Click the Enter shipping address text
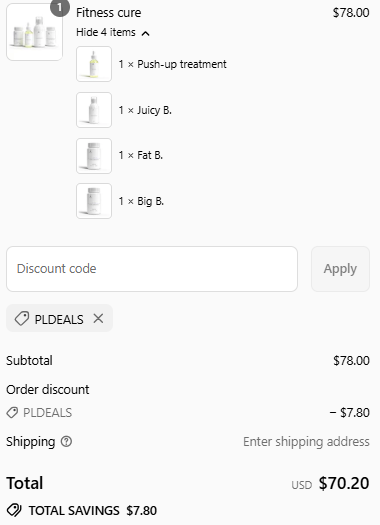 coord(306,442)
